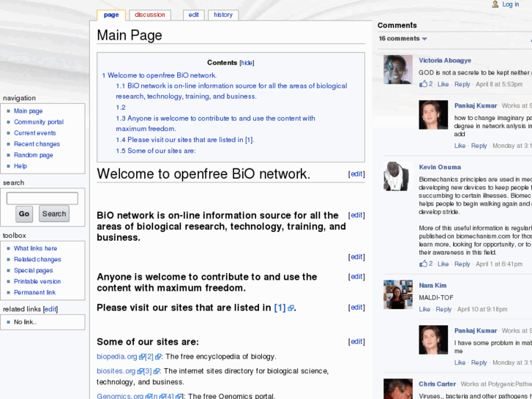This screenshot has height=399, width=532.
Task: Edit the Welcome to openfree BiO network section
Action: pyautogui.click(x=356, y=174)
